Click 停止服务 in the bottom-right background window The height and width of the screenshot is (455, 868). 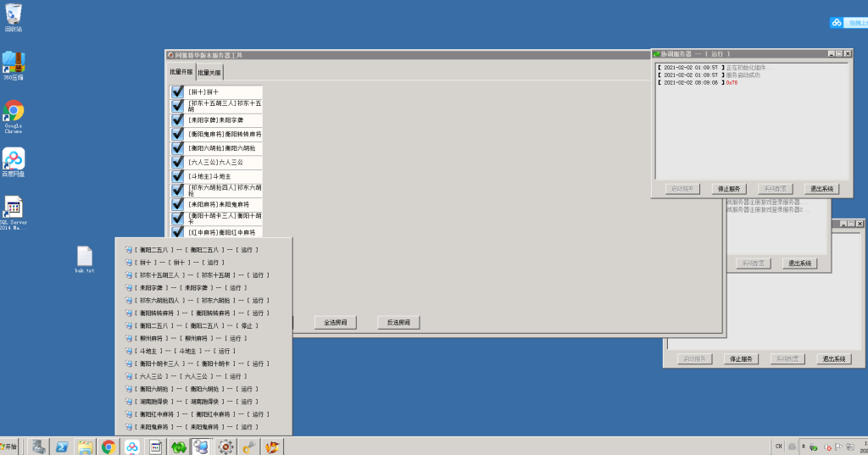pos(741,358)
